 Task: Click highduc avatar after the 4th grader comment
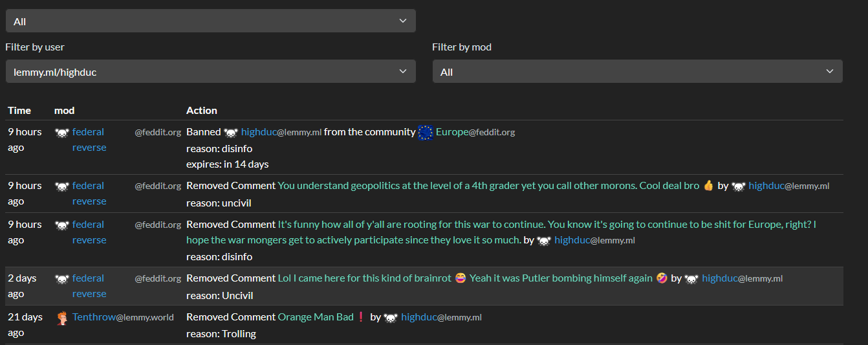tap(738, 186)
